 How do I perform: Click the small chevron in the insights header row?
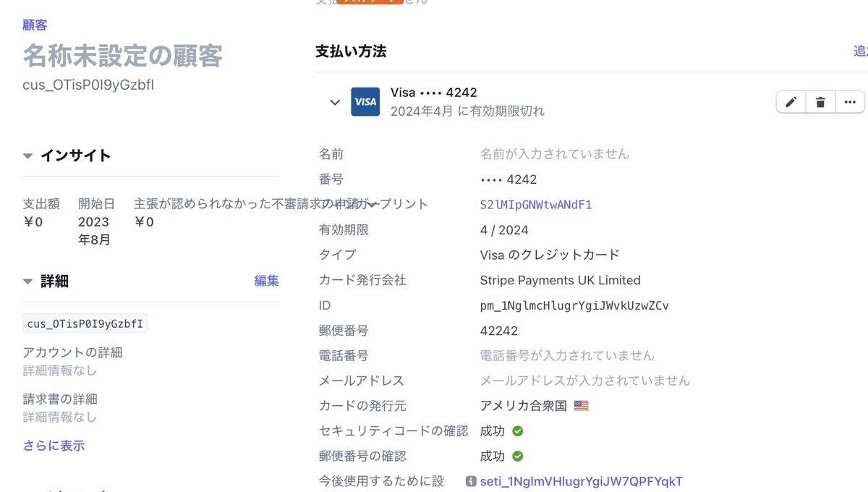coord(373,205)
